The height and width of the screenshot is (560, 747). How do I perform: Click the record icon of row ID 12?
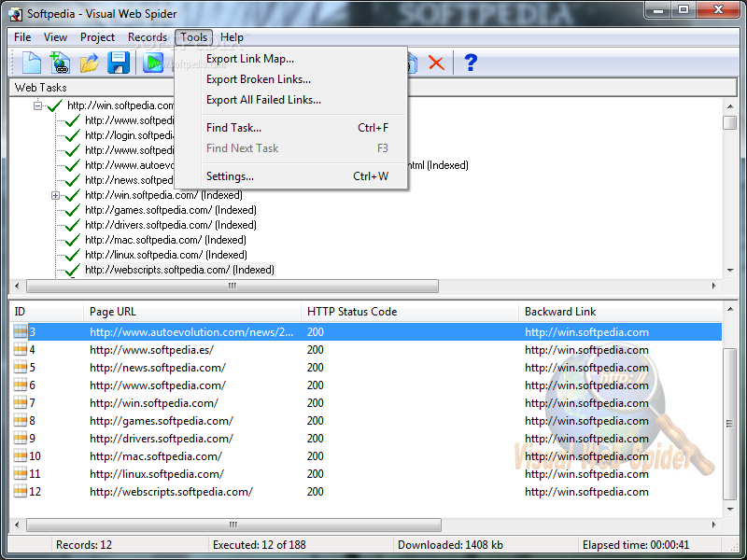tap(20, 492)
